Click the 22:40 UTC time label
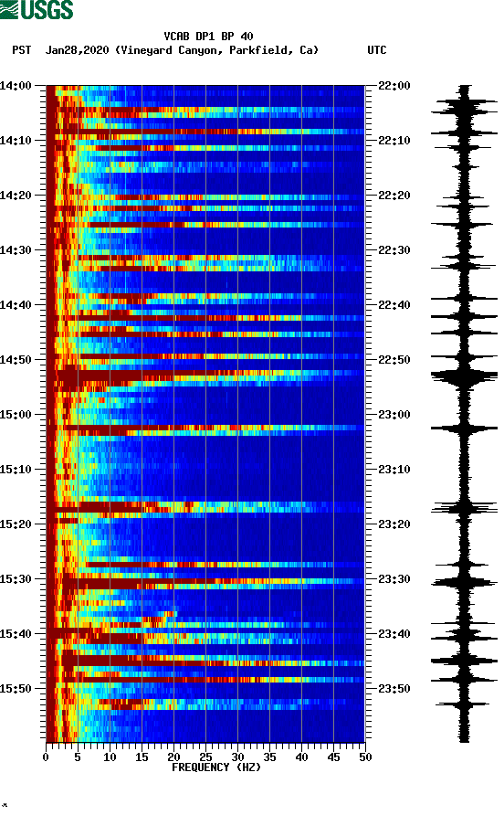Image resolution: width=504 pixels, height=815 pixels. pos(394,305)
